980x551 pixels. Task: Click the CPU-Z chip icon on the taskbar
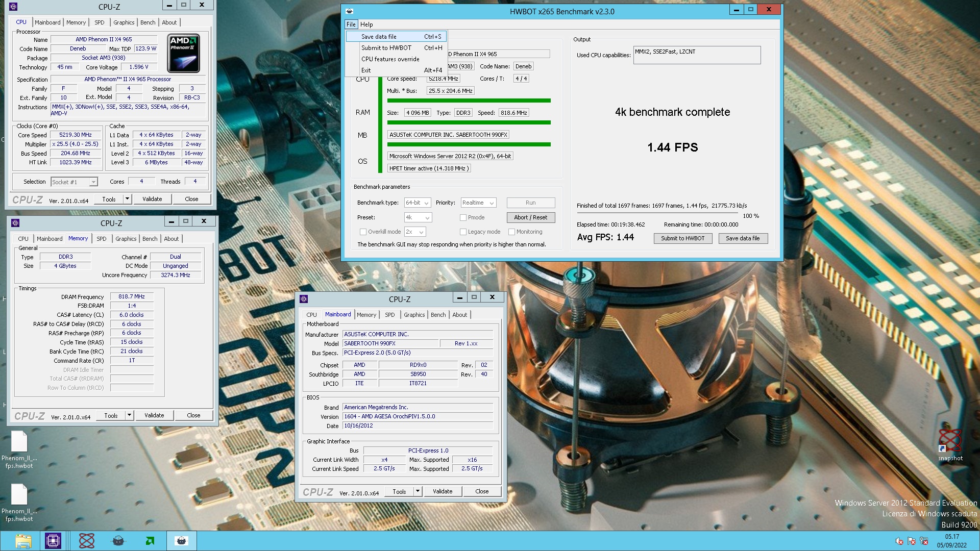pyautogui.click(x=53, y=541)
